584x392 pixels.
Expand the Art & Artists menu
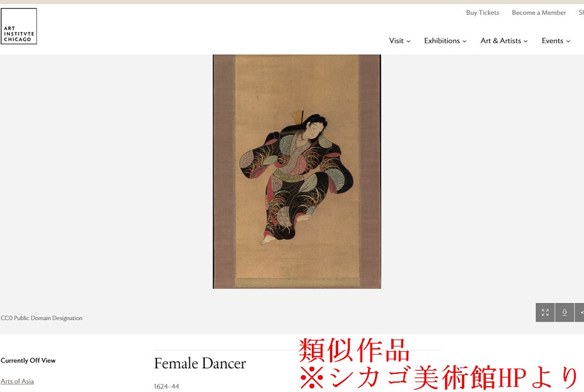click(504, 41)
